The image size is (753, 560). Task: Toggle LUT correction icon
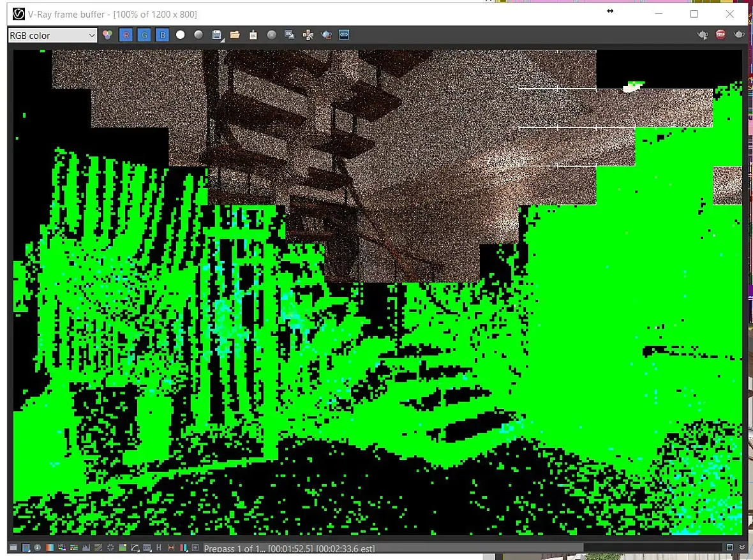pyautogui.click(x=147, y=547)
